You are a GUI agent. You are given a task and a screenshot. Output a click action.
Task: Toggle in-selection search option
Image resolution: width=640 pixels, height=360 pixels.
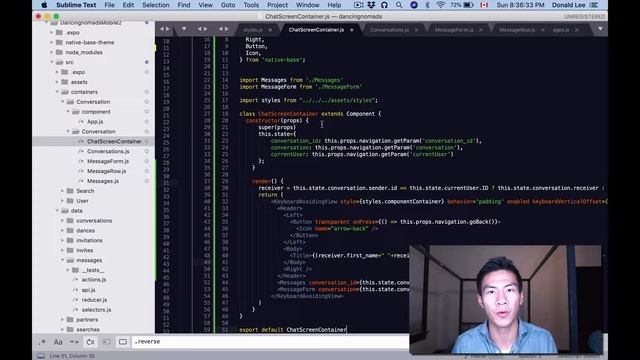pos(107,342)
